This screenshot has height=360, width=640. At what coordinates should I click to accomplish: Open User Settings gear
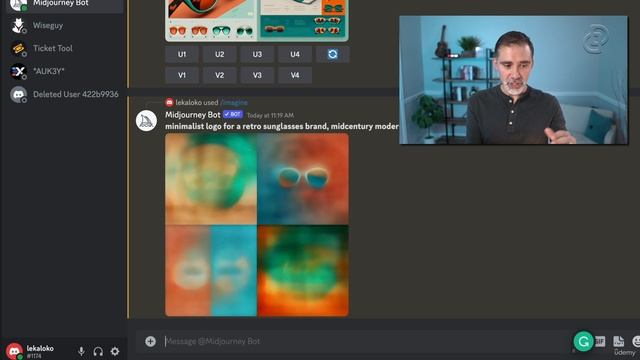(115, 351)
